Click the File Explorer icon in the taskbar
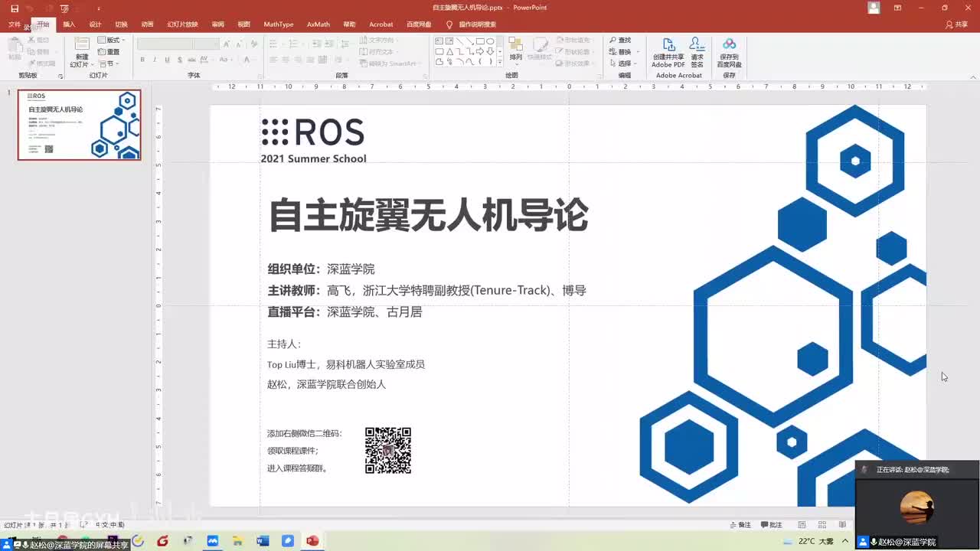This screenshot has height=551, width=980. coord(237,541)
